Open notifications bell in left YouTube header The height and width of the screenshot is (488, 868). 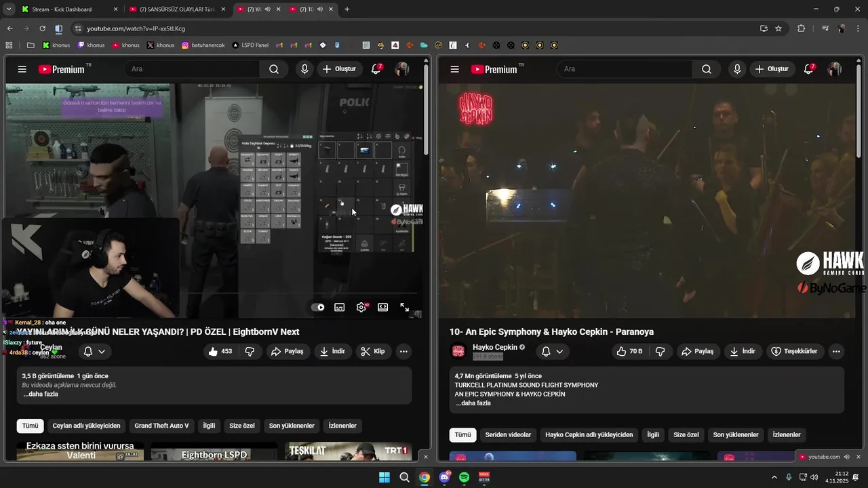[376, 69]
